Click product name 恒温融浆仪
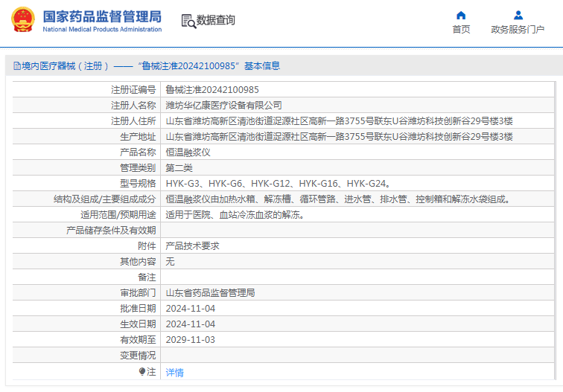 [x=188, y=152]
